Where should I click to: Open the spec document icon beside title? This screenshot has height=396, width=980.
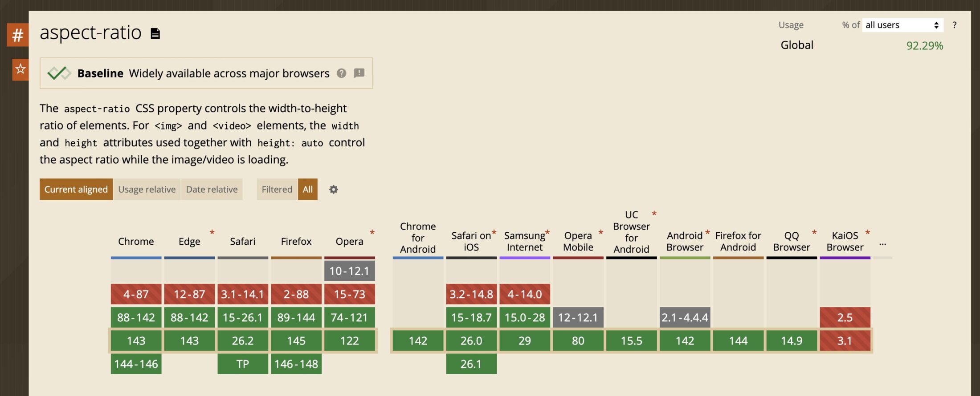coord(155,34)
